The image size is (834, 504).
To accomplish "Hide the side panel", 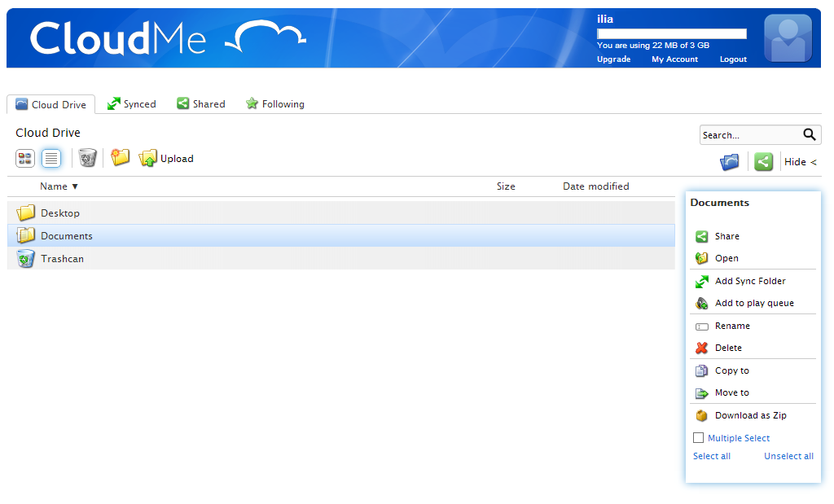I will tap(800, 161).
